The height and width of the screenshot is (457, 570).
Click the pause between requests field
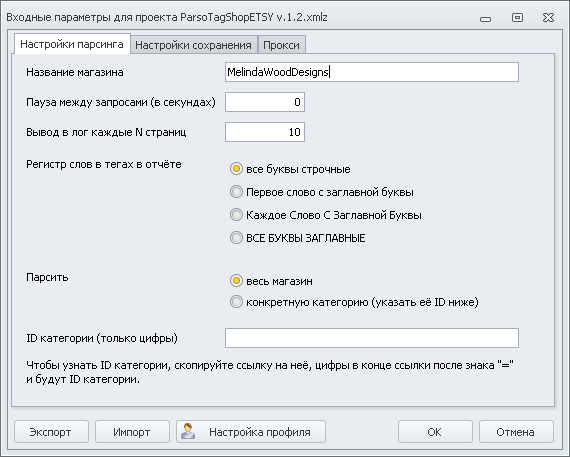coord(265,102)
